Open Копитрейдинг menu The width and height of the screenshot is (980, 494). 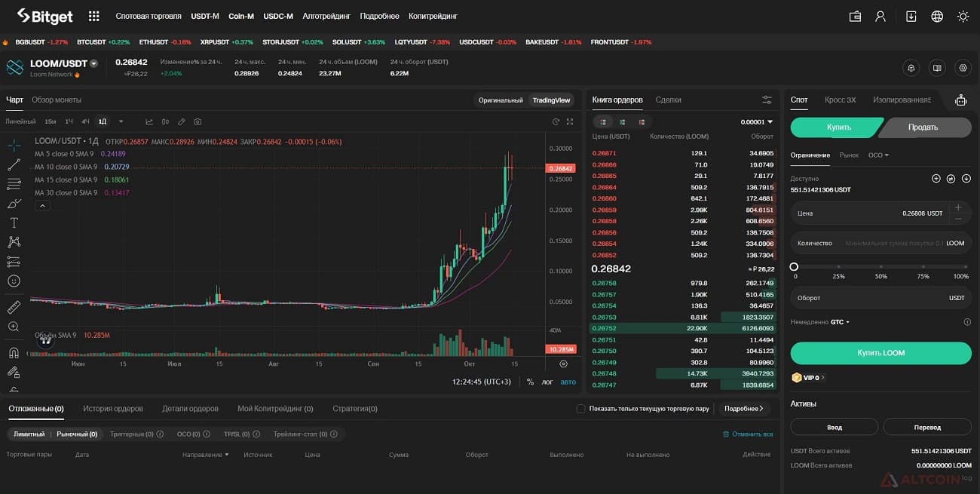coord(433,16)
